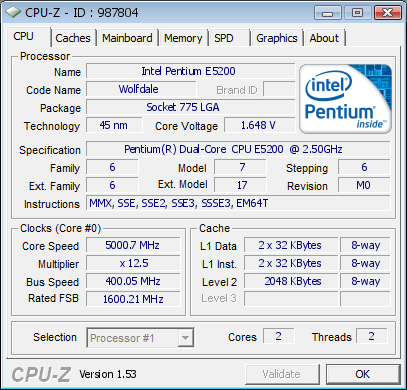Image resolution: width=407 pixels, height=390 pixels.
Task: Click the greyed-out Validate button
Action: (x=282, y=374)
